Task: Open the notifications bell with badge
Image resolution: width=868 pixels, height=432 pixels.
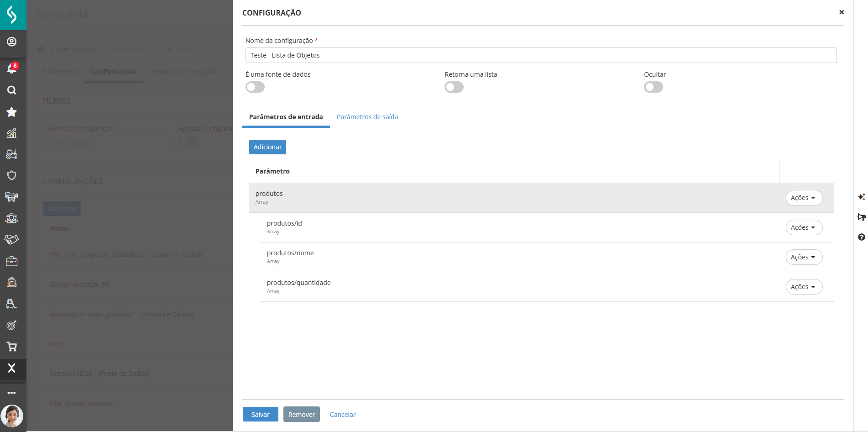Action: (x=12, y=68)
